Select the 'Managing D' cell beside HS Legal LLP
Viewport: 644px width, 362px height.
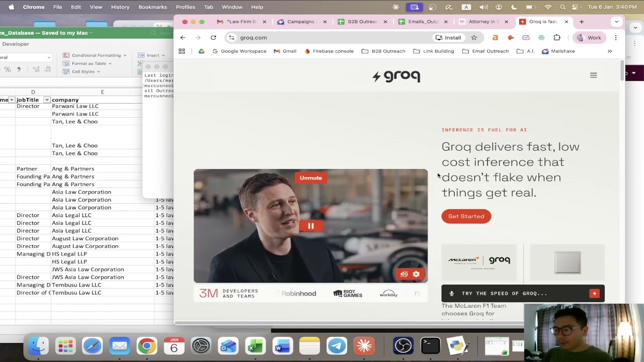pos(33,254)
